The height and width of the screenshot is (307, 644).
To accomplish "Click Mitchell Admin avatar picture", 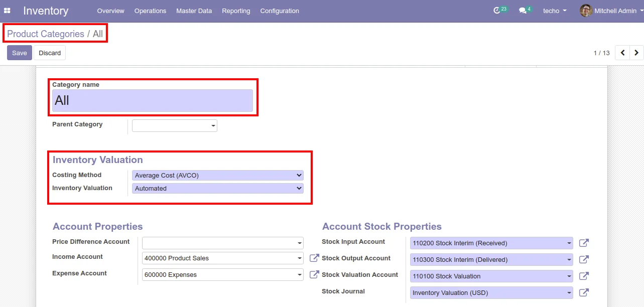I will [x=586, y=11].
